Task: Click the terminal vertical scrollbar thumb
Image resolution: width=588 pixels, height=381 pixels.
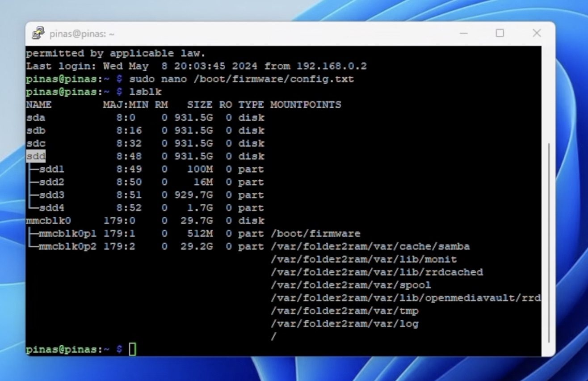Action: pos(548,241)
